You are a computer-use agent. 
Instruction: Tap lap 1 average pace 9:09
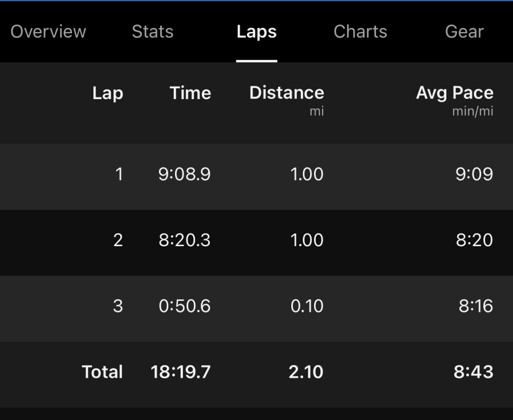pos(474,174)
